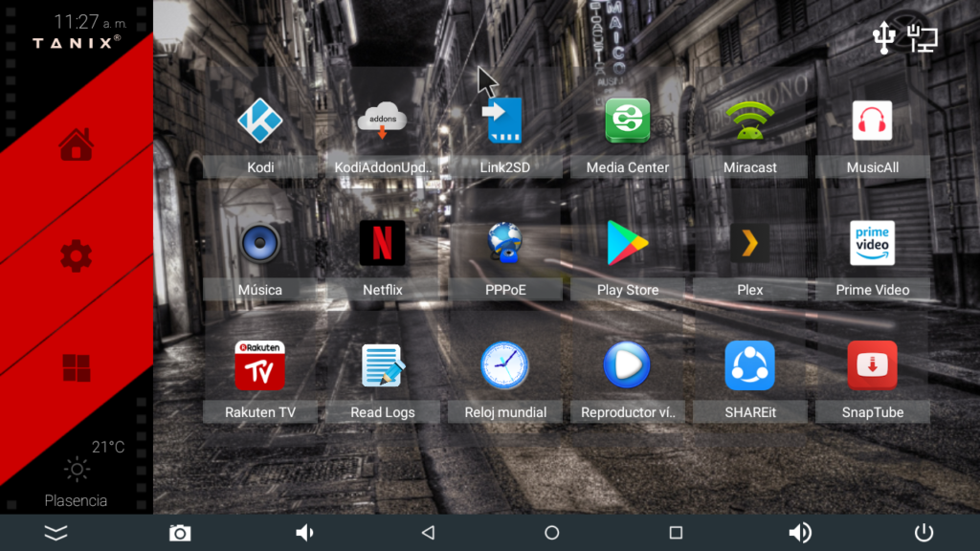The image size is (980, 551).
Task: Go to the Home sidebar icon
Action: pos(77,145)
